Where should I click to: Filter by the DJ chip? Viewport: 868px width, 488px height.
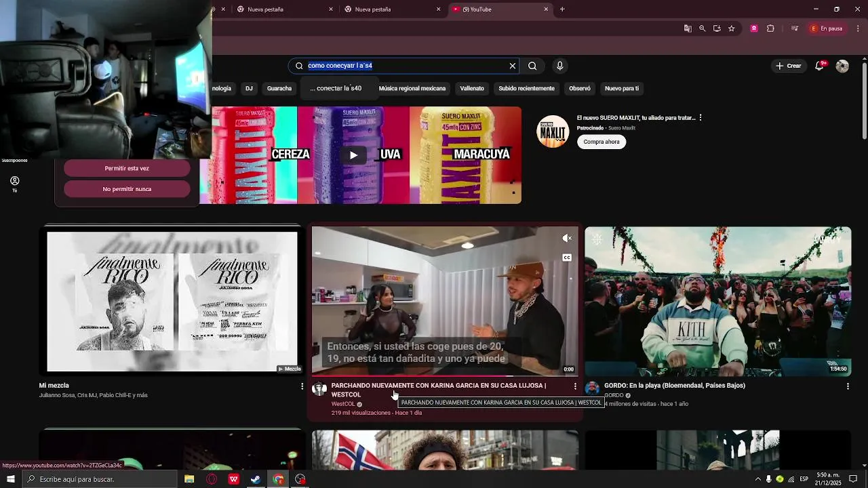click(249, 88)
